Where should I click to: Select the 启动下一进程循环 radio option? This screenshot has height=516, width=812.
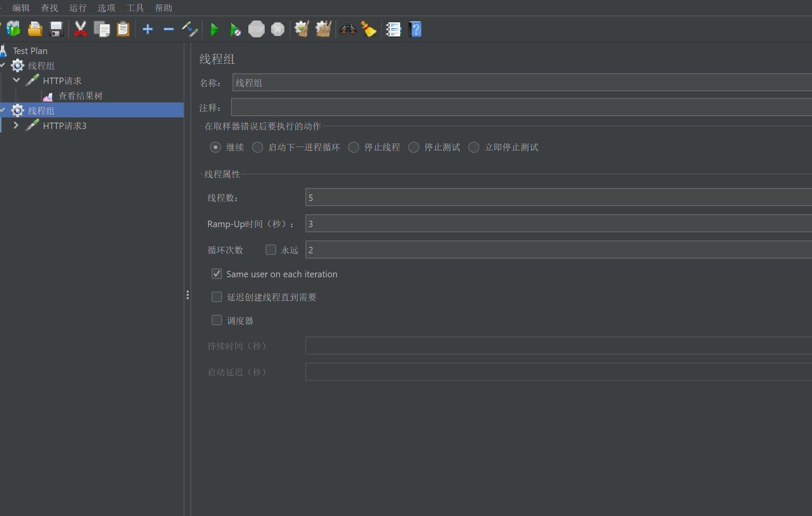[x=257, y=147]
